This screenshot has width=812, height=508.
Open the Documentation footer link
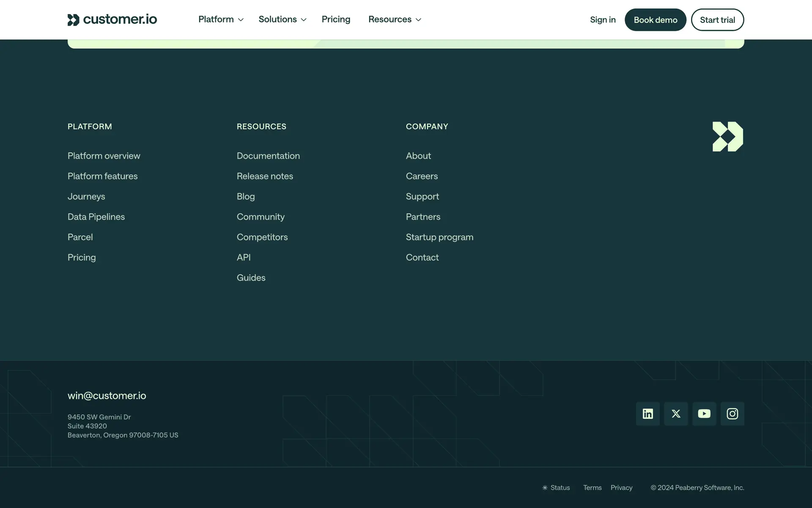268,156
